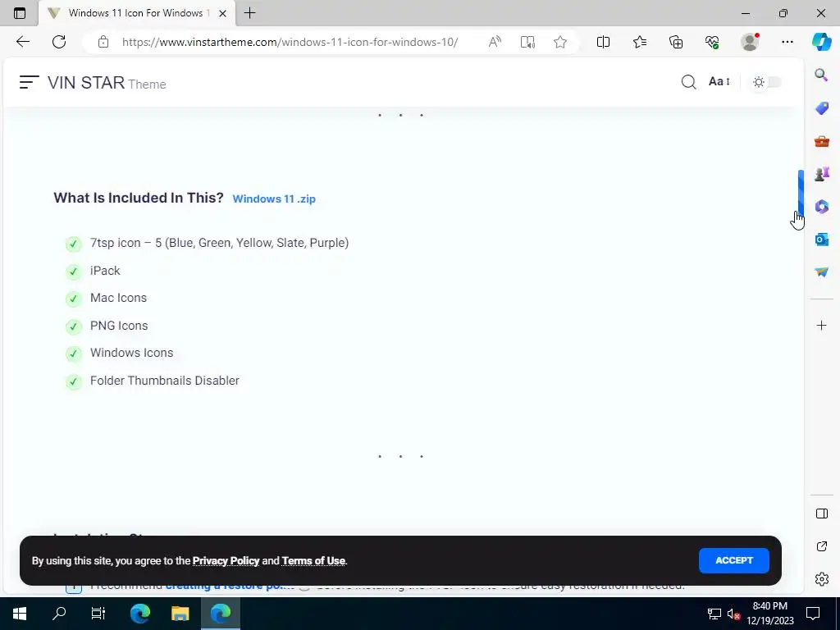The image size is (840, 630).
Task: Go to VIN STAR Theme homepage logo
Action: (107, 83)
